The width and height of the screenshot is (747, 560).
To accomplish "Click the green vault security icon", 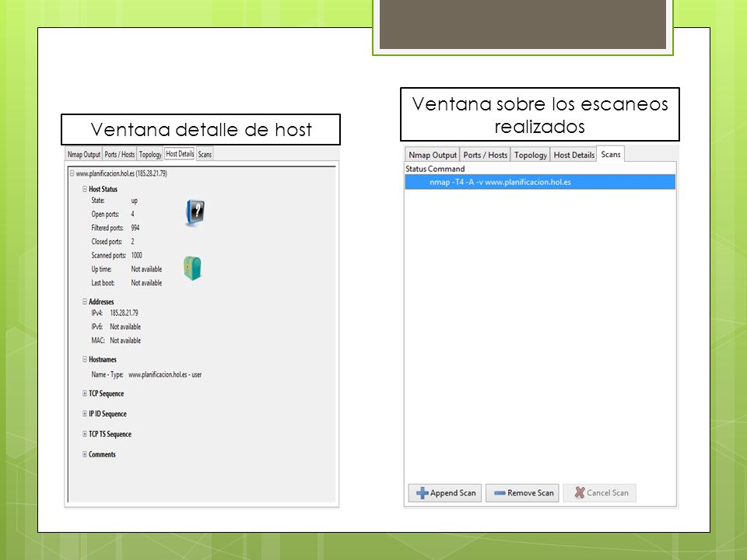I will click(192, 268).
